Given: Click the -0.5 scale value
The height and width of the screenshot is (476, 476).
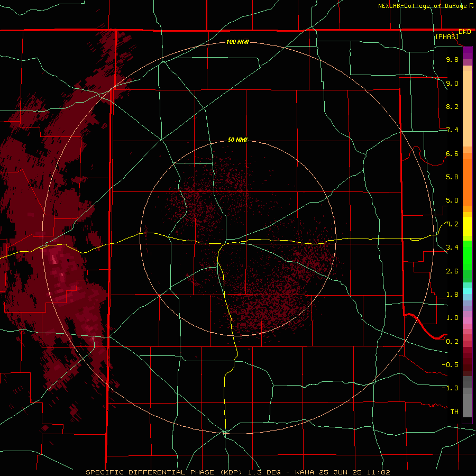Looking at the screenshot, I should pos(450,365).
